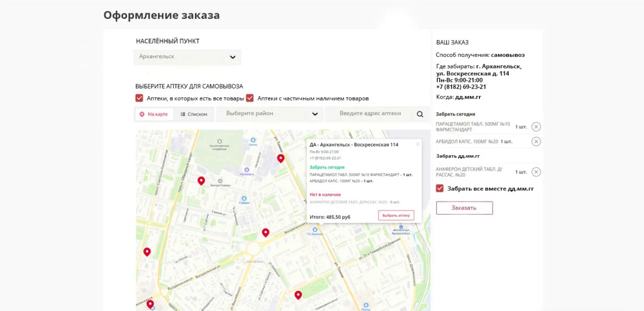Select the leftmost pharmacy pin on the map
This screenshot has width=644, height=311.
tap(147, 251)
